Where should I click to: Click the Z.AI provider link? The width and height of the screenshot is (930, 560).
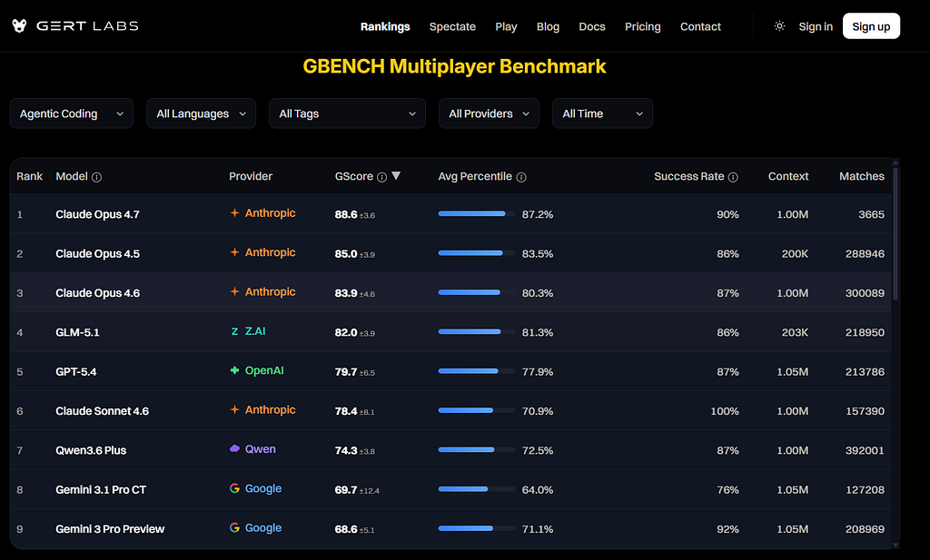pyautogui.click(x=255, y=330)
